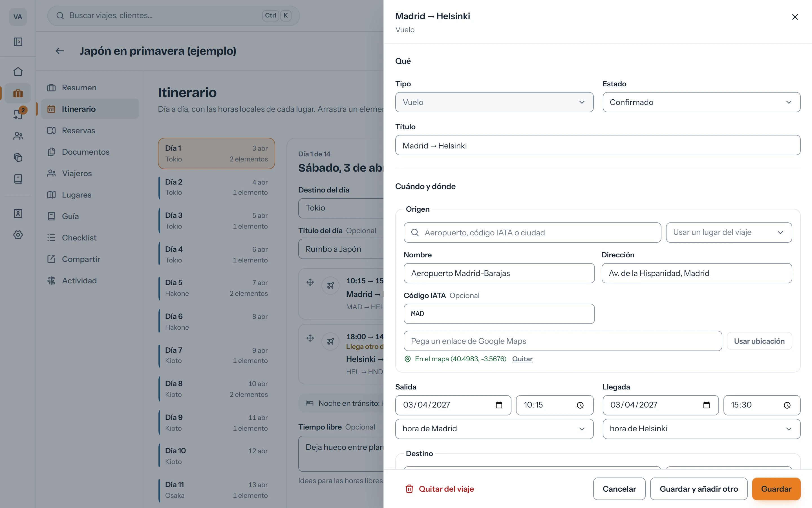Click the 'Usar ubicación' button
Viewport: 812px width, 508px height.
[x=759, y=341]
